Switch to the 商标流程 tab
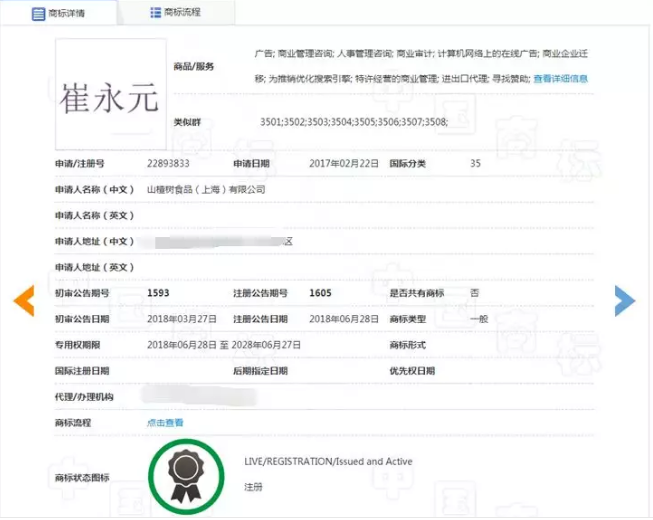This screenshot has height=520, width=653. click(176, 12)
